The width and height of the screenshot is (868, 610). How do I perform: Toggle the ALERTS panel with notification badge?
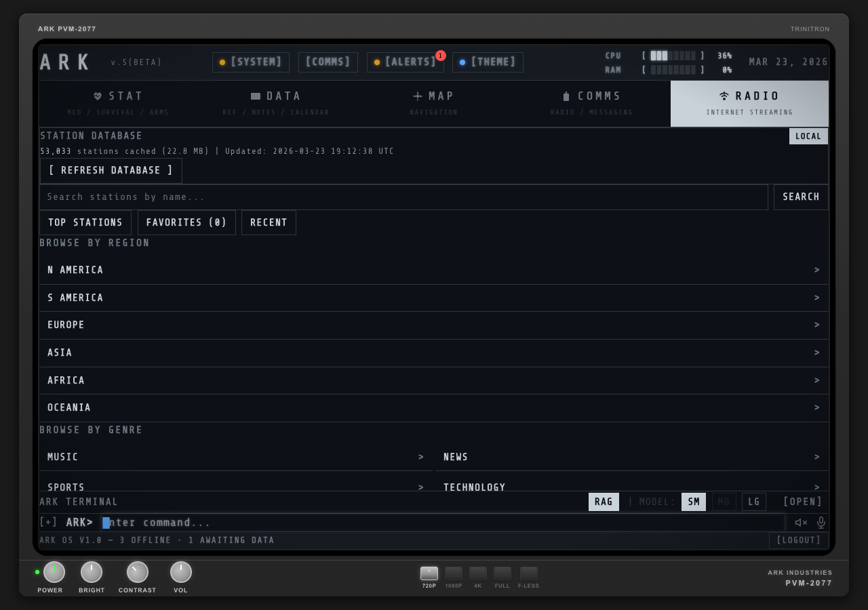pyautogui.click(x=406, y=62)
